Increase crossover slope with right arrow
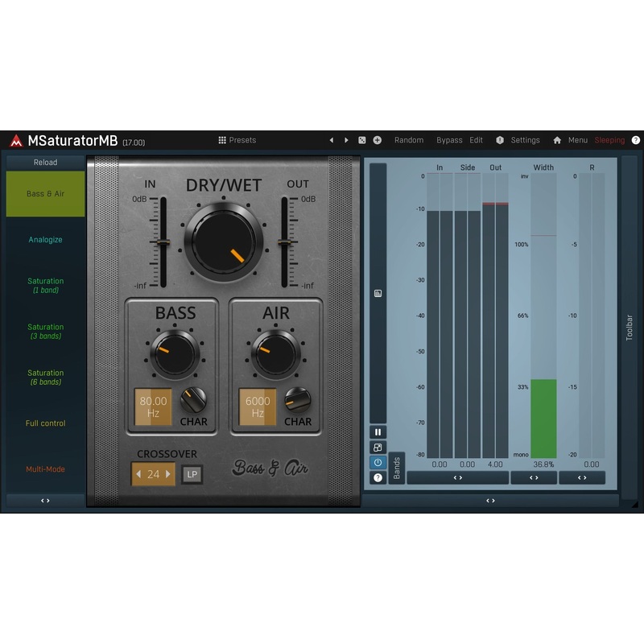Image resolution: width=644 pixels, height=644 pixels. 168,474
